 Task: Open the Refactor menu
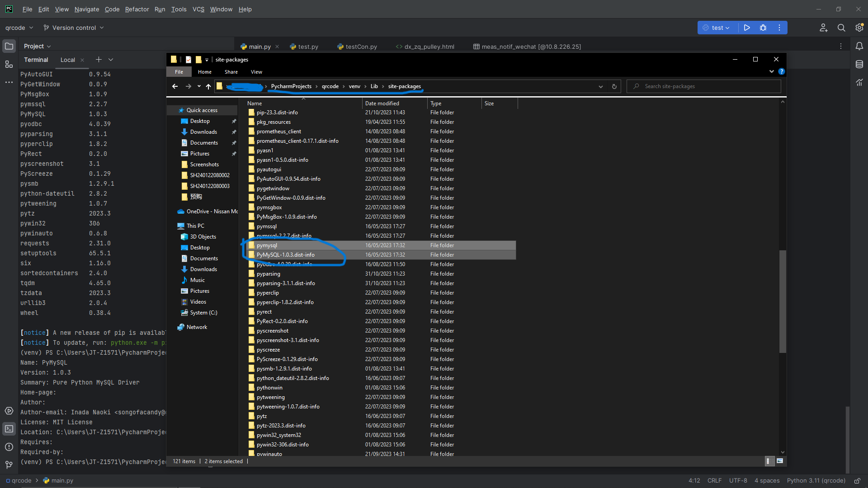pos(137,9)
